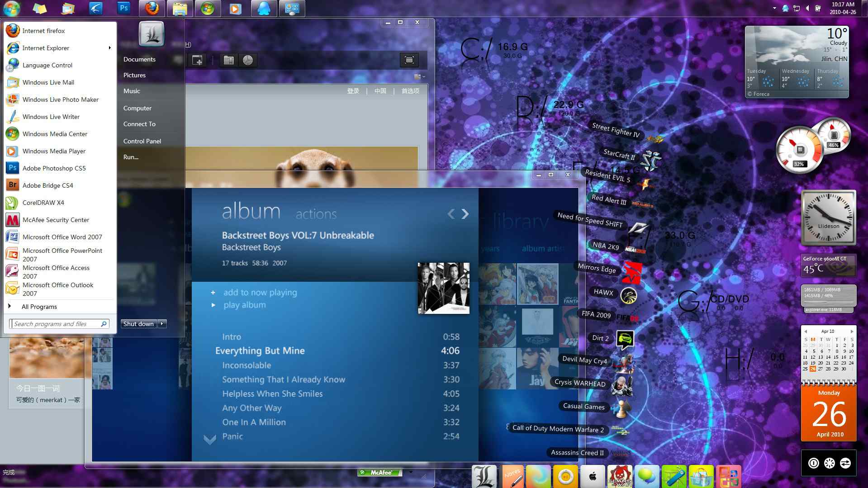Open Windows Media Center in Start menu
This screenshot has width=868, height=488.
(60, 134)
